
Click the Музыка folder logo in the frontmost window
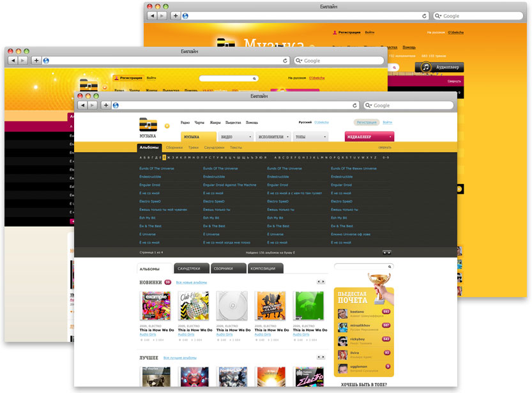coord(148,125)
